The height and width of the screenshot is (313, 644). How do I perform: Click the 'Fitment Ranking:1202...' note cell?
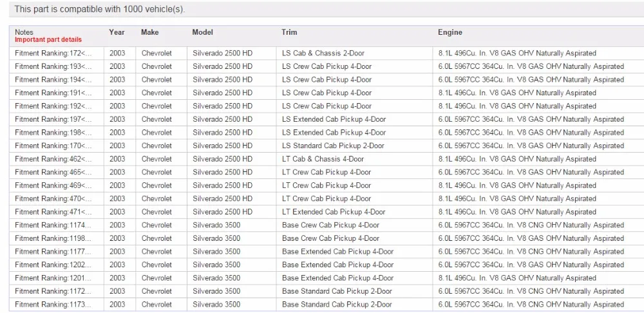tap(57, 265)
